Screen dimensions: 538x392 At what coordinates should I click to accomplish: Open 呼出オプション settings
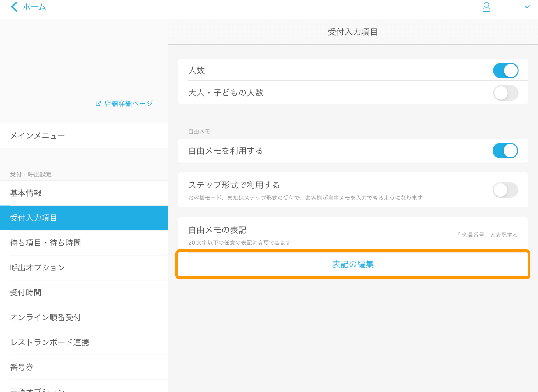click(x=84, y=268)
